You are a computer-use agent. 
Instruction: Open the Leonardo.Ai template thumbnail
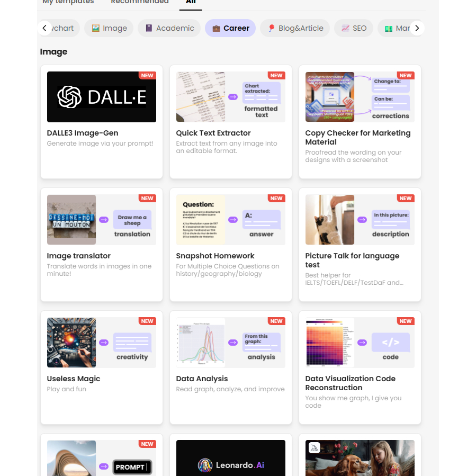(x=231, y=458)
